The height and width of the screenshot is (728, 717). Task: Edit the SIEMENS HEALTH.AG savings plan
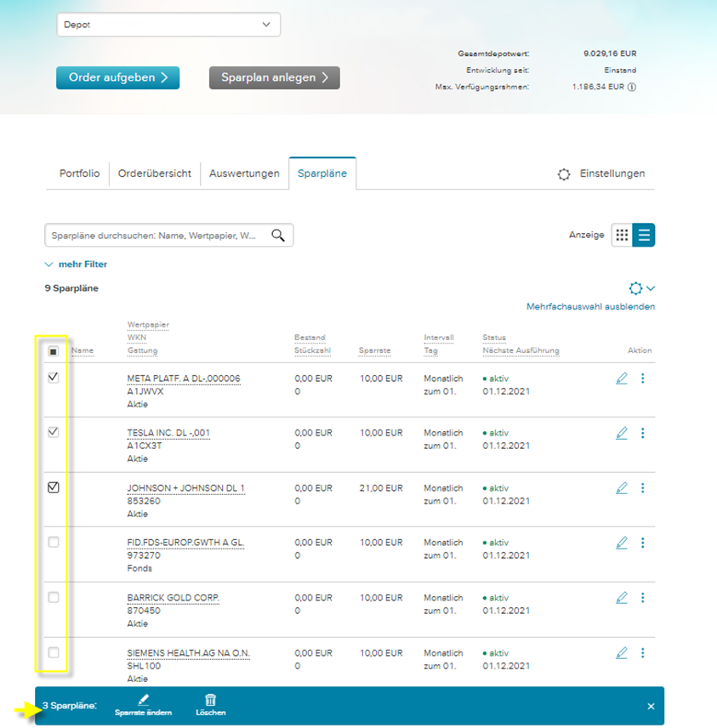pyautogui.click(x=622, y=653)
